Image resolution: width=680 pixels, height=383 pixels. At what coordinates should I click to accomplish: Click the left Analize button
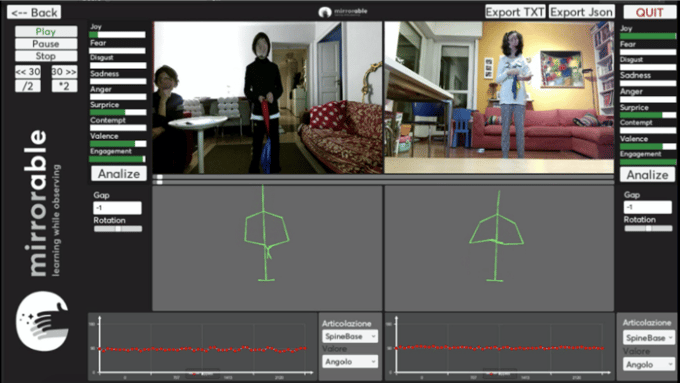tap(119, 173)
